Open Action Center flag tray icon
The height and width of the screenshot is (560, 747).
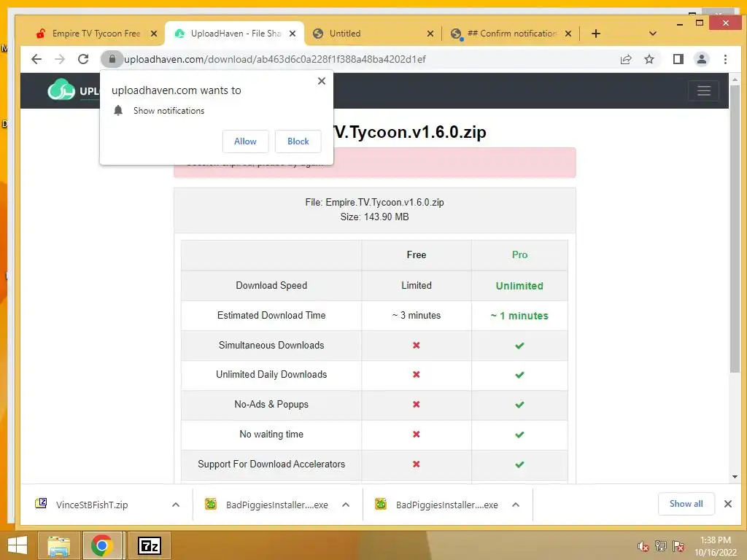[x=678, y=546]
